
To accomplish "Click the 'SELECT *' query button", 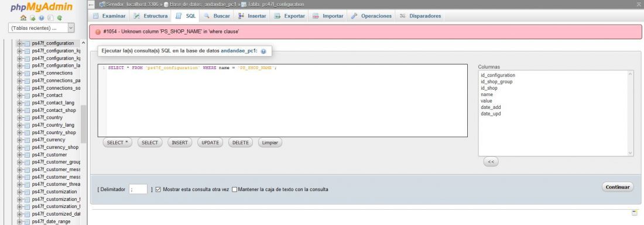I will [118, 143].
